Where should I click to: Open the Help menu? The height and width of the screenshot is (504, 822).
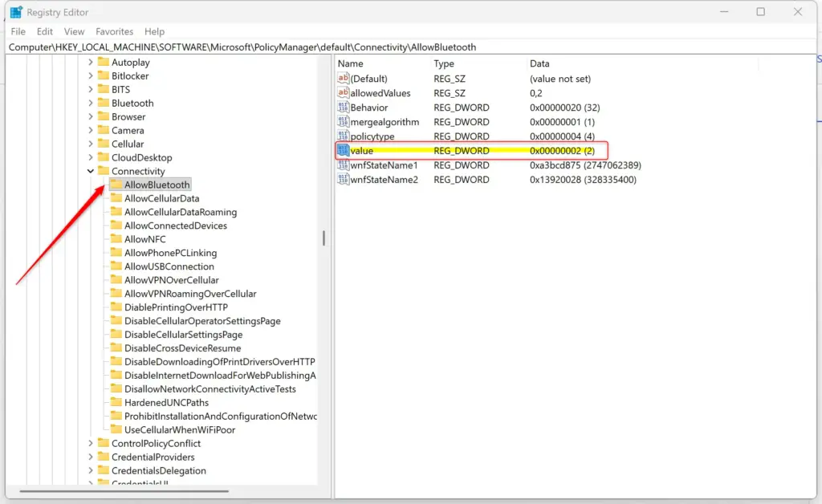click(x=154, y=31)
